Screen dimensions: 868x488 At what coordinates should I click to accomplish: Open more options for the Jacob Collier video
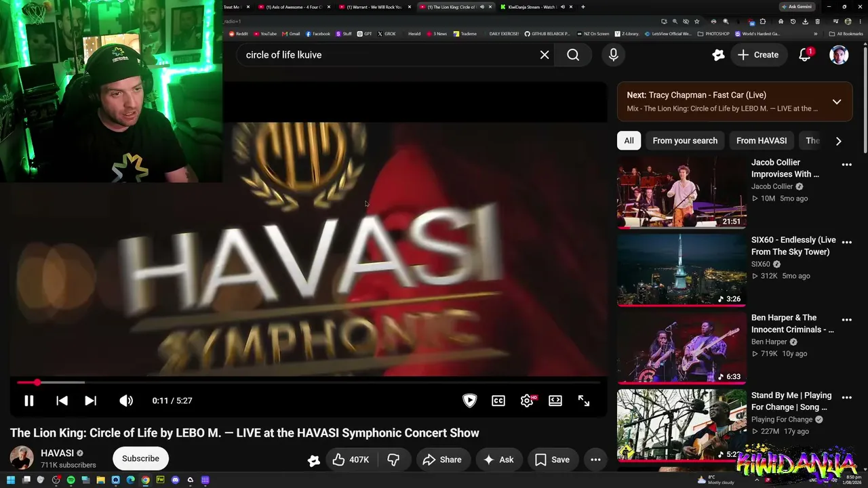846,165
